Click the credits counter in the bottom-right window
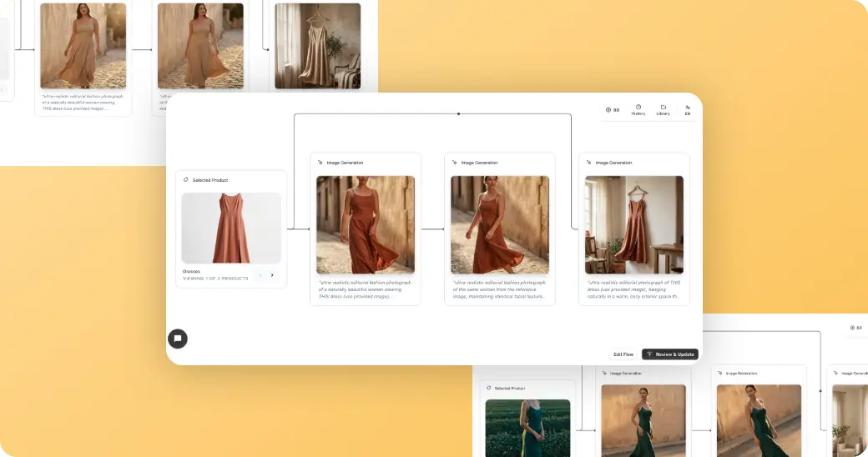Image resolution: width=868 pixels, height=457 pixels. click(855, 328)
